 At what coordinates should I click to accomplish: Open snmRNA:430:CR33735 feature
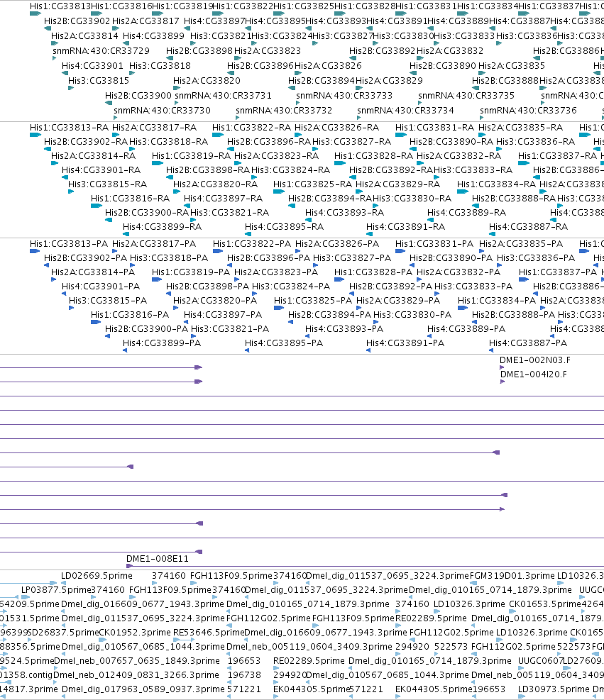(x=466, y=95)
